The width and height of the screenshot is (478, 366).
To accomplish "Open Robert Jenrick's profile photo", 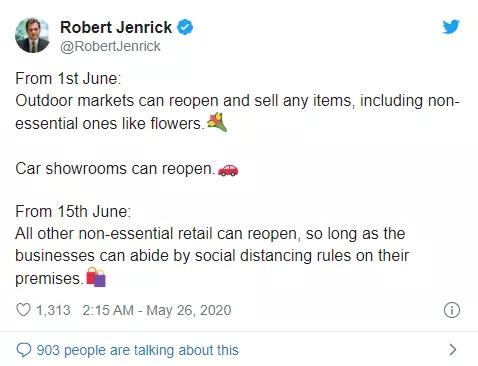I will [x=32, y=35].
